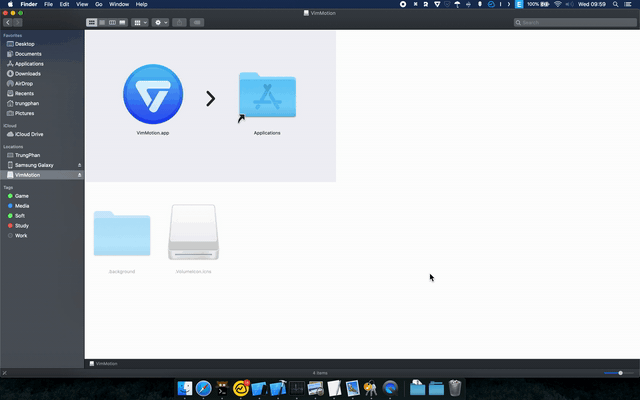Screen dimensions: 640x400
Task: Eject the Samsung Galaxy volume
Action: (x=80, y=165)
